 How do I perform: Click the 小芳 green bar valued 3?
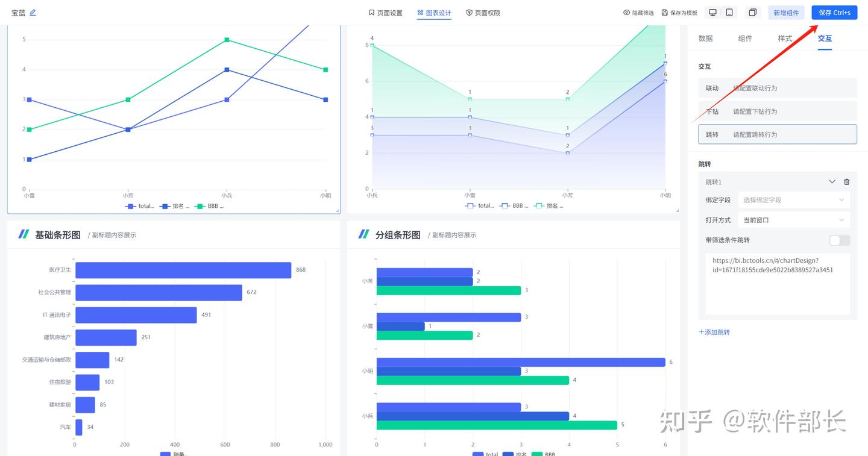coord(449,290)
